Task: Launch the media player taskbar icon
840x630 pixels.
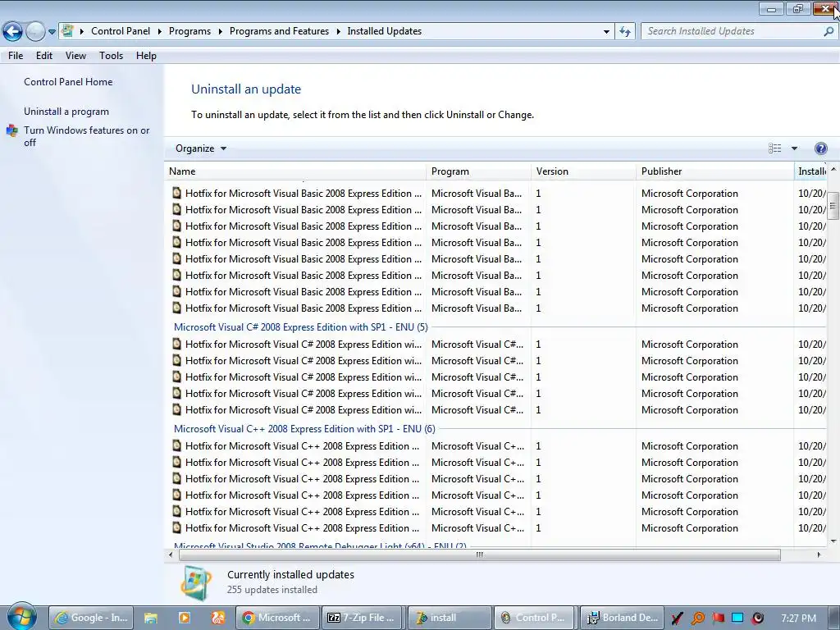Action: pos(185,618)
